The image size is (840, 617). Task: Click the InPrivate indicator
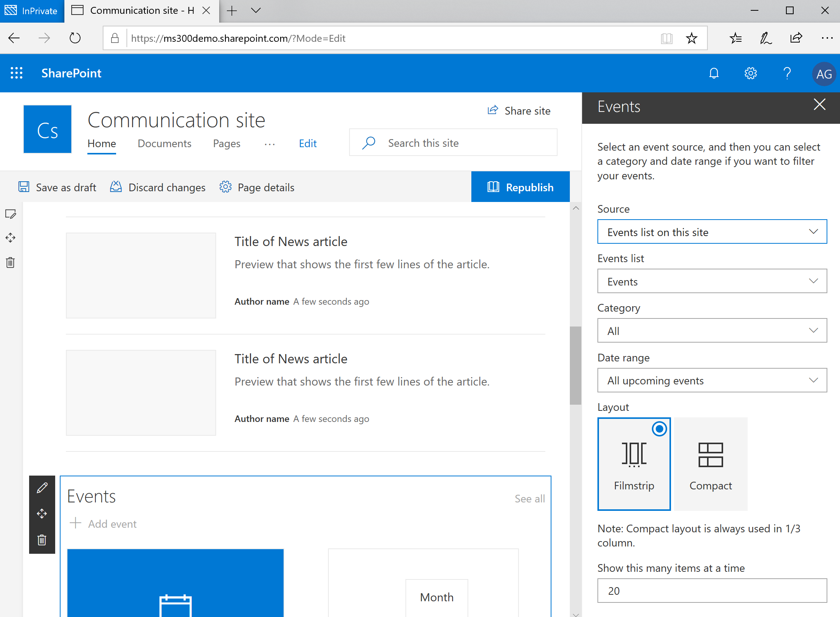pos(32,11)
